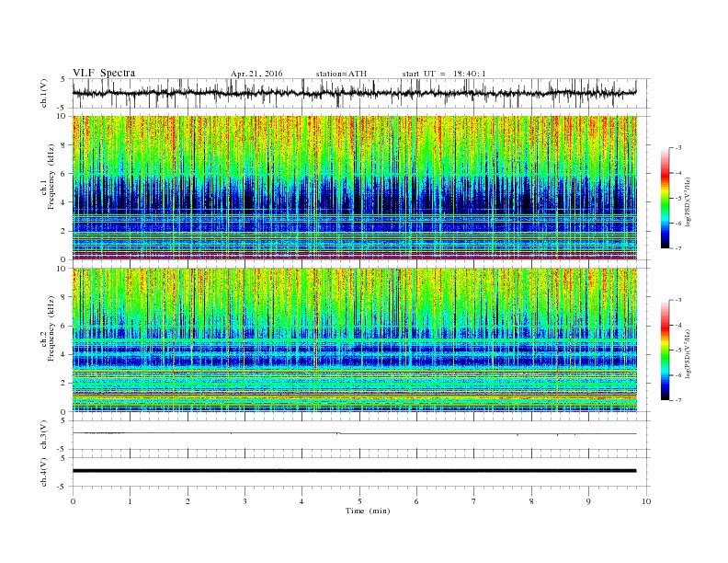This screenshot has height=563, width=728.
Task: Click time axis tick label "2"
Action: click(x=188, y=501)
